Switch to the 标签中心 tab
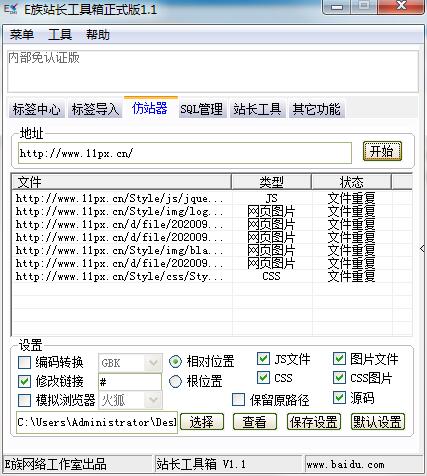 pyautogui.click(x=36, y=109)
